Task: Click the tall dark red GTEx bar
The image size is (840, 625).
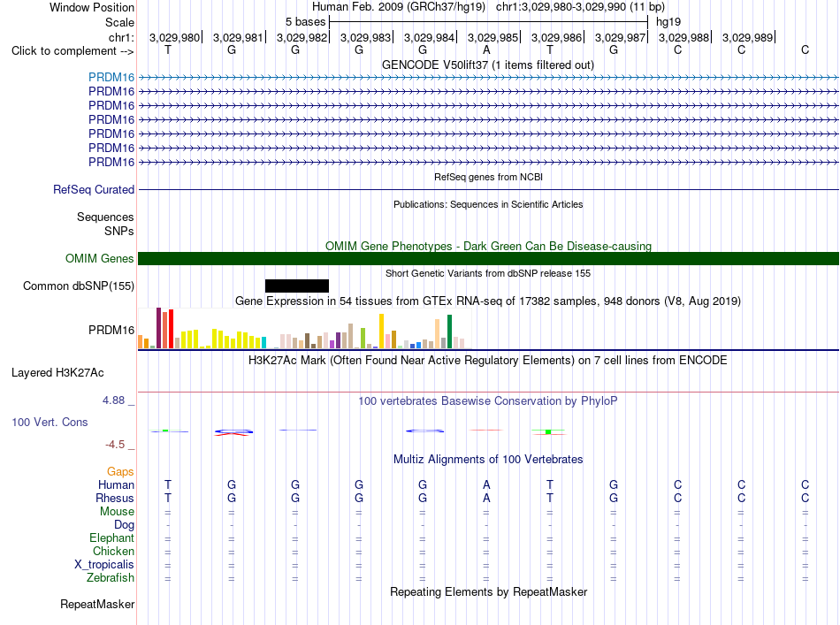Action: (x=158, y=328)
